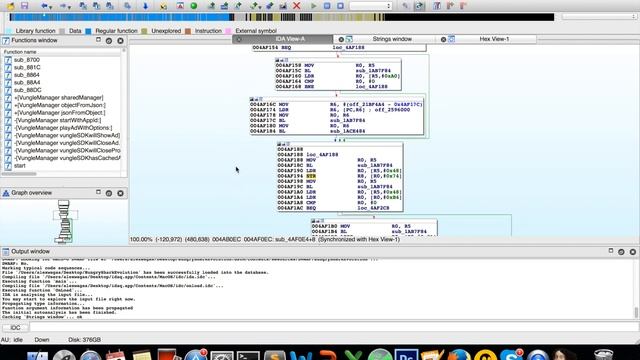The width and height of the screenshot is (640, 360).
Task: Select sub_8700 in Functions window
Action: pos(27,60)
